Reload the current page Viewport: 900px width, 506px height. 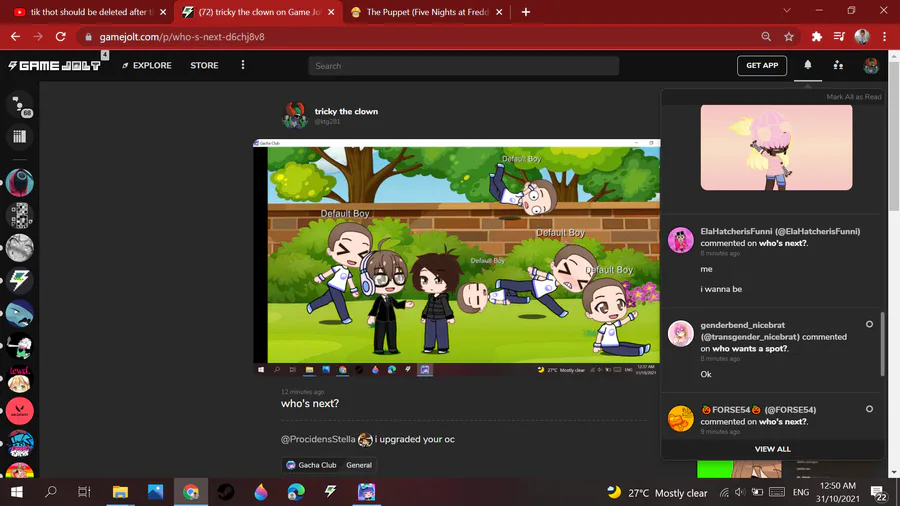60,37
